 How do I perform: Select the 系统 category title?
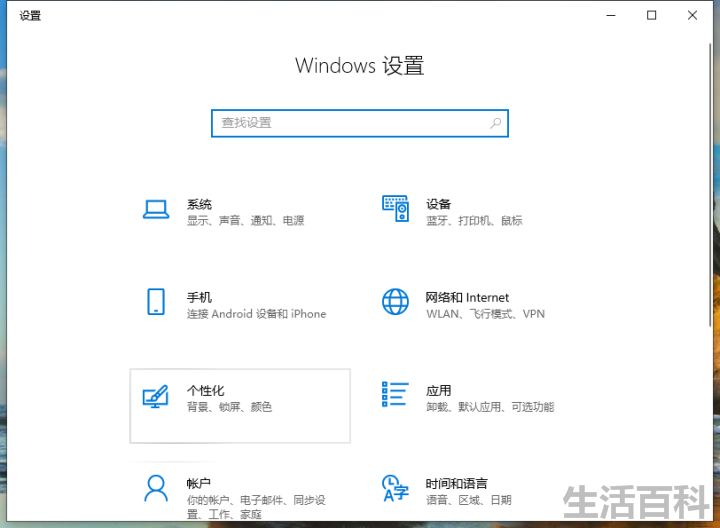199,204
